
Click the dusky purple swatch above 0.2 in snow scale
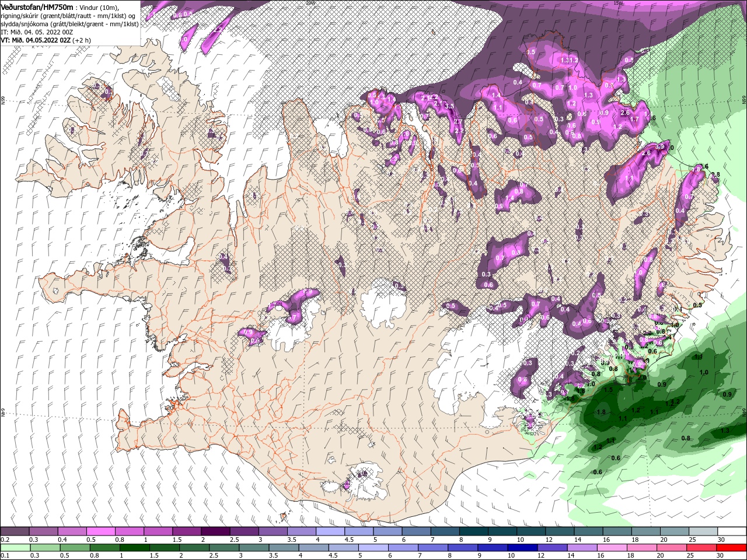[15, 531]
